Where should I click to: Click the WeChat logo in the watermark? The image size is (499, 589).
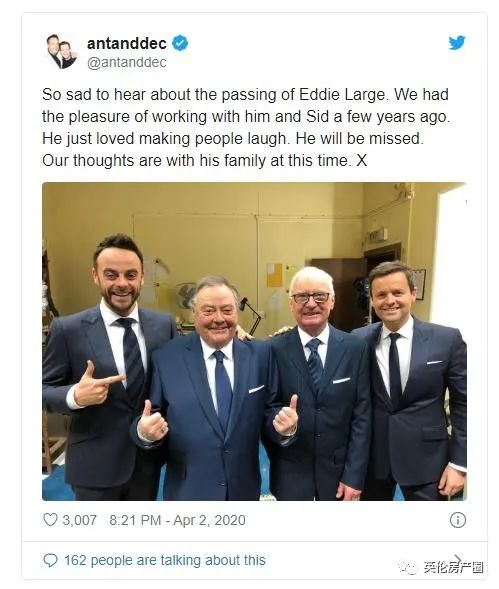click(x=408, y=567)
